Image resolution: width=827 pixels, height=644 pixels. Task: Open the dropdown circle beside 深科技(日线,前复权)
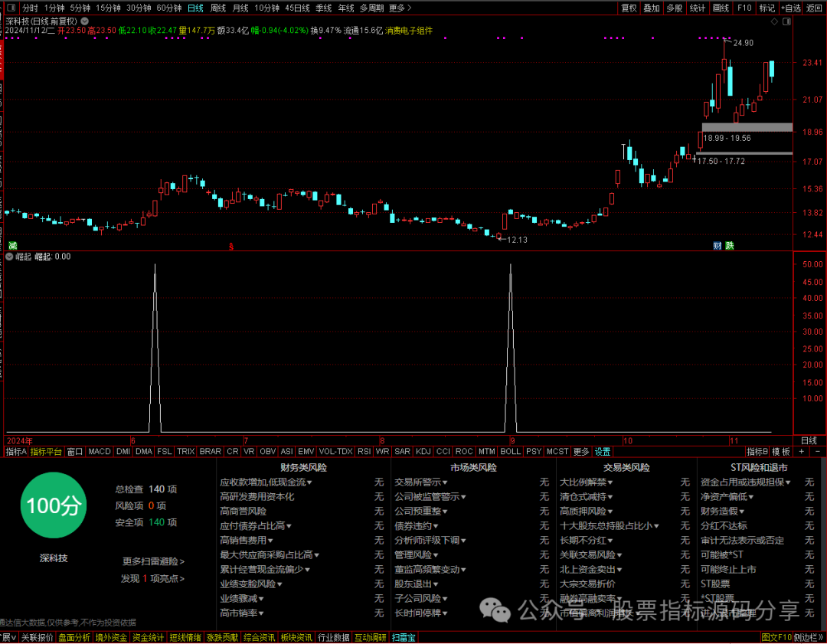[84, 21]
